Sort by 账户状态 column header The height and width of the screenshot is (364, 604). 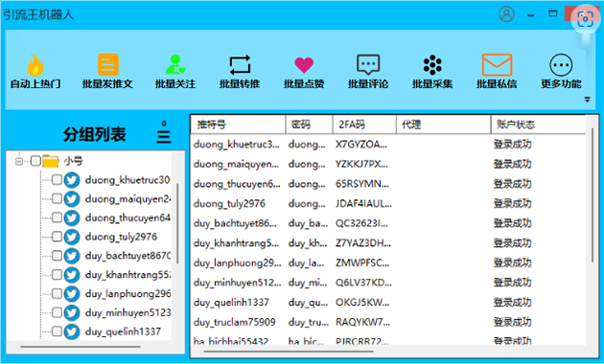(x=538, y=125)
